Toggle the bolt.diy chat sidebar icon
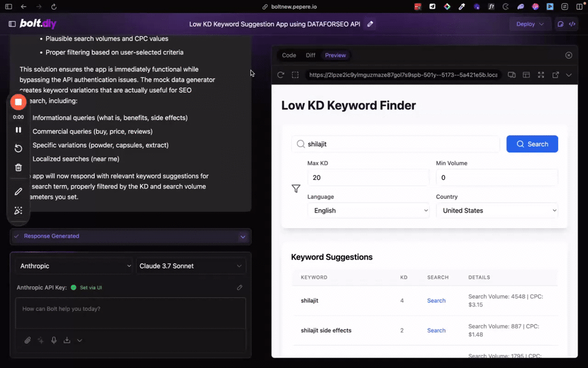The width and height of the screenshot is (588, 368). click(x=12, y=24)
